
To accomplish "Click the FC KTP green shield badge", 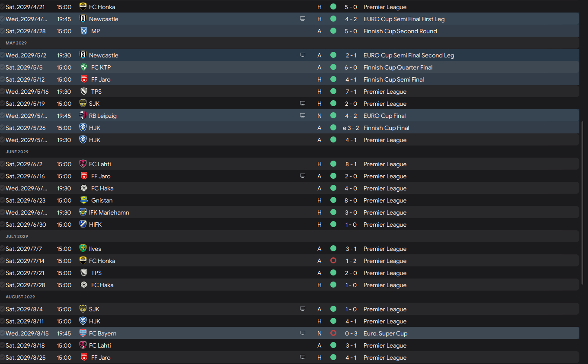I will [84, 67].
